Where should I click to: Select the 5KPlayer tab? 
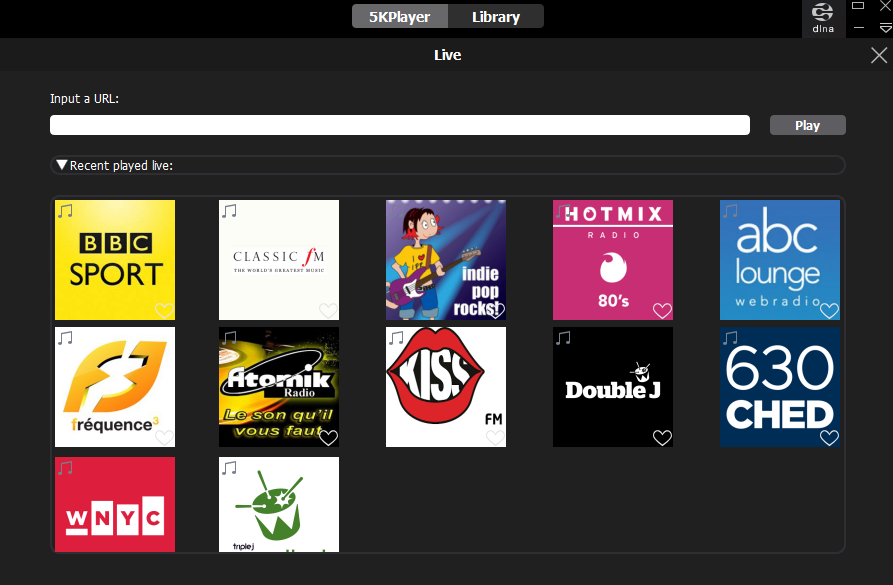399,16
